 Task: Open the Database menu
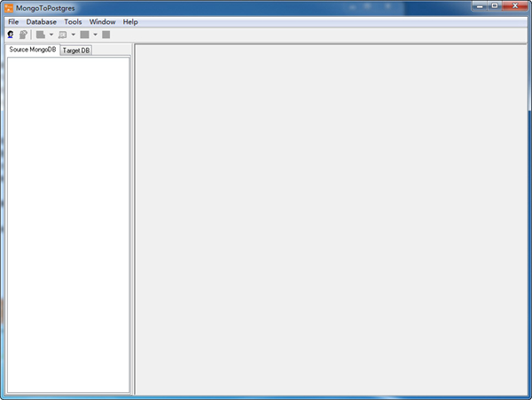click(41, 21)
